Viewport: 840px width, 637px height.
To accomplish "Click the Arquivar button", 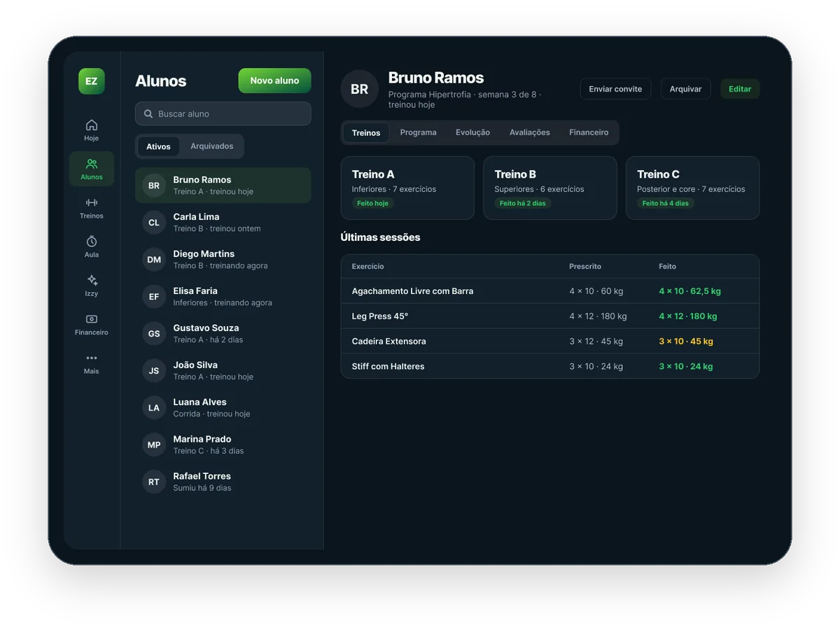I will 686,89.
